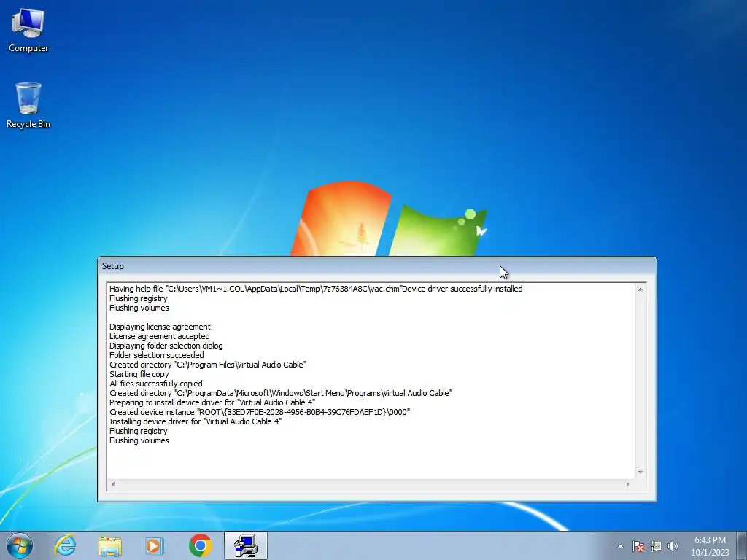
Task: Click the Setup installer taskbar button
Action: click(x=246, y=545)
